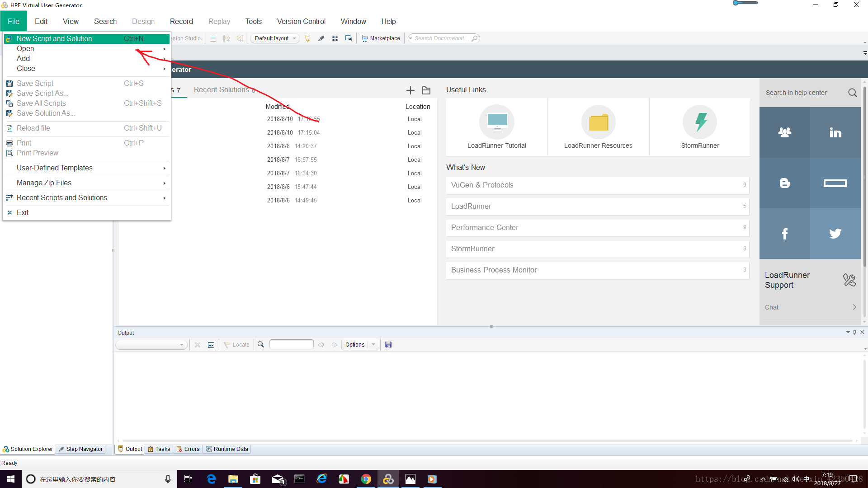Screen dimensions: 868x488
Task: Click the LoadRunner Support tools icon
Action: click(x=849, y=280)
